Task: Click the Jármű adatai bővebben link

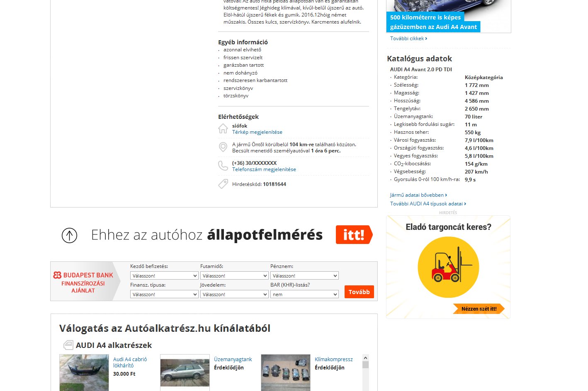Action: 418,195
